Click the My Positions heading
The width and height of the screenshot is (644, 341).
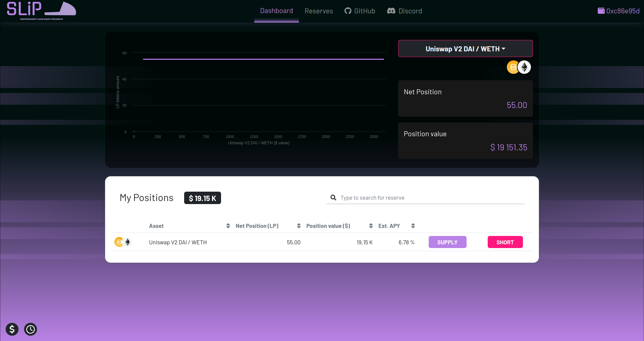point(147,198)
